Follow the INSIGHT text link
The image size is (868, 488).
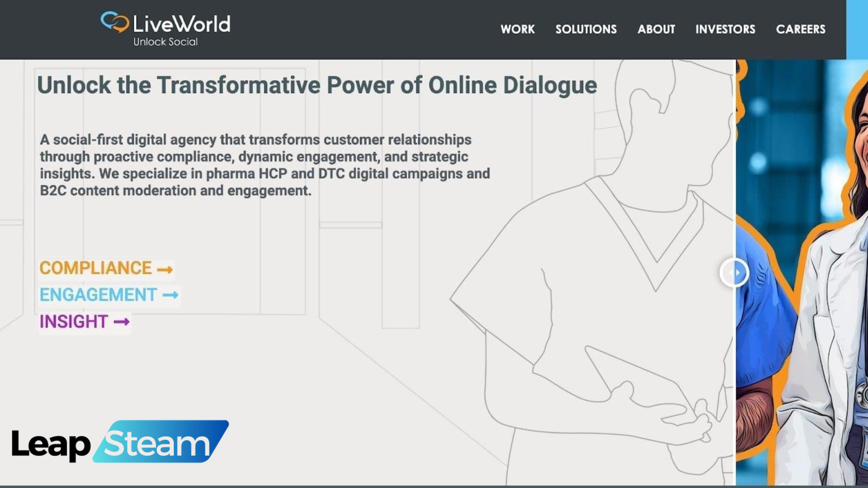point(73,322)
